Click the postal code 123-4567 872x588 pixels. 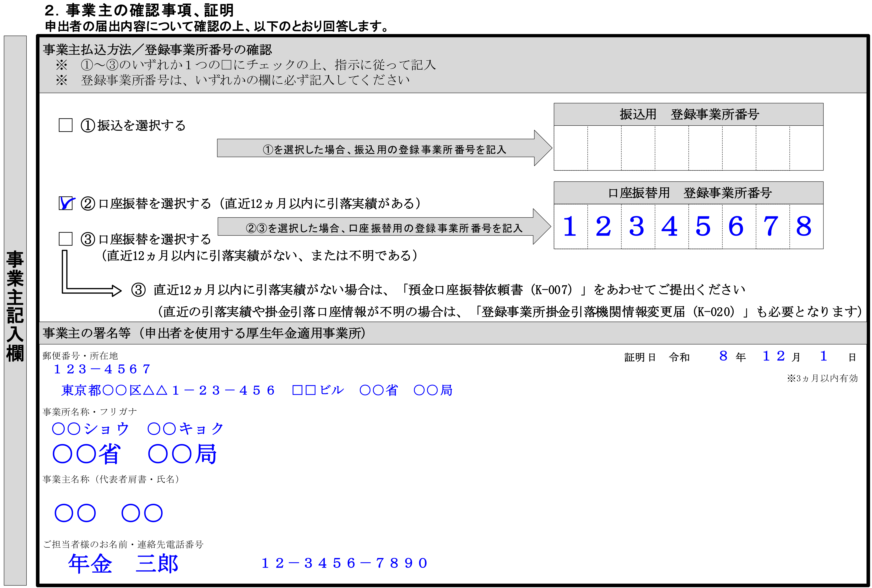[x=102, y=369]
